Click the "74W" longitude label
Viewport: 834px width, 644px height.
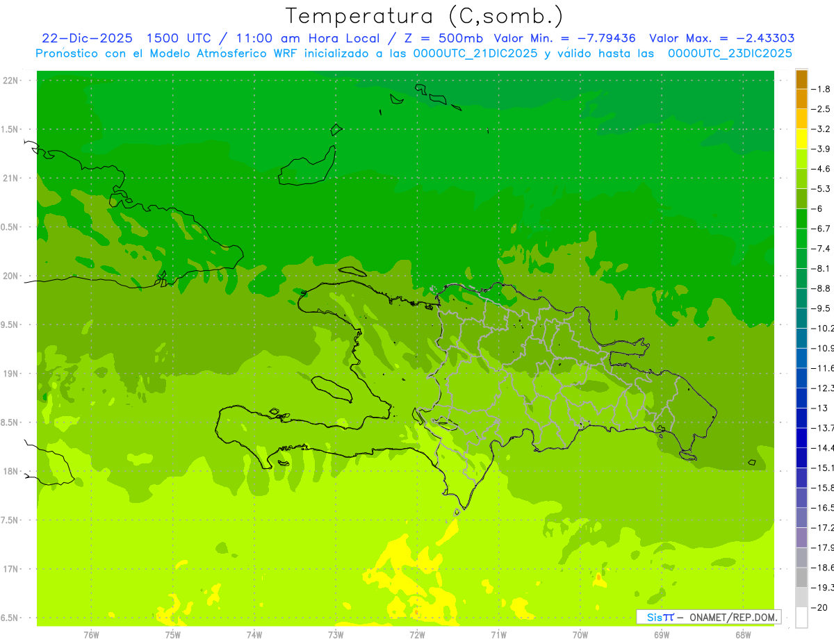pyautogui.click(x=254, y=635)
